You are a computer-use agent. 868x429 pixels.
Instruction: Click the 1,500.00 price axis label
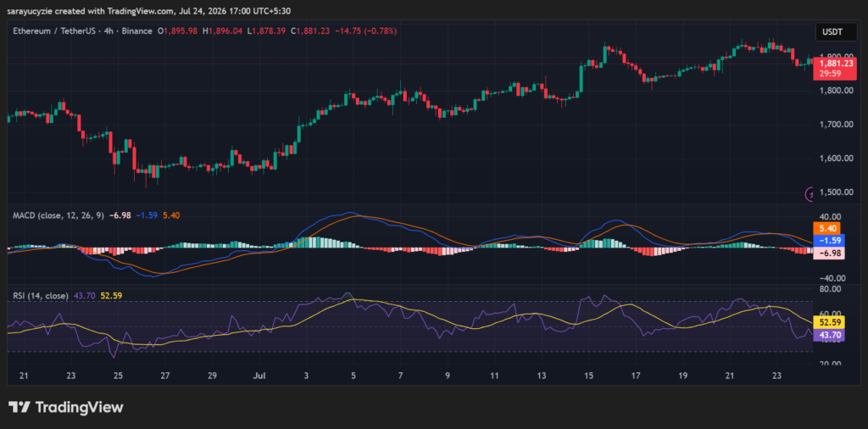[x=836, y=192]
